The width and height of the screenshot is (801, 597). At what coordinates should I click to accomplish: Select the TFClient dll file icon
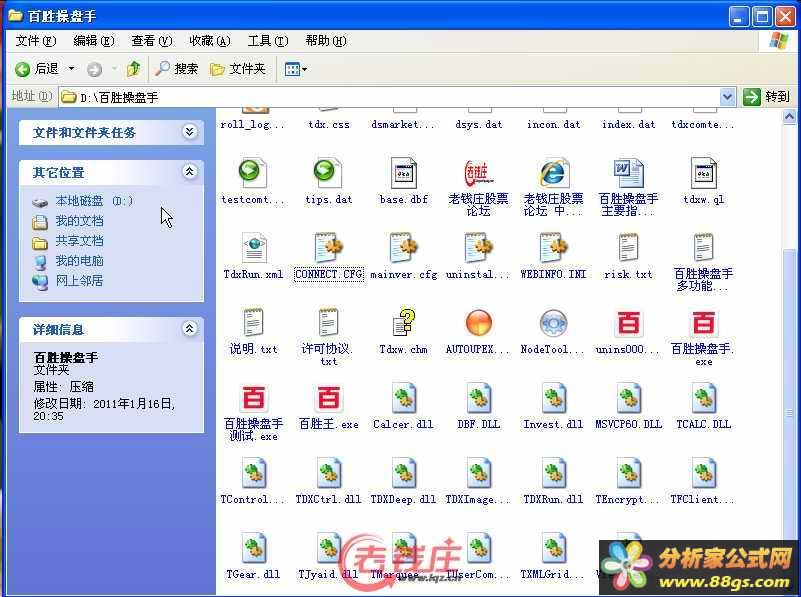704,473
